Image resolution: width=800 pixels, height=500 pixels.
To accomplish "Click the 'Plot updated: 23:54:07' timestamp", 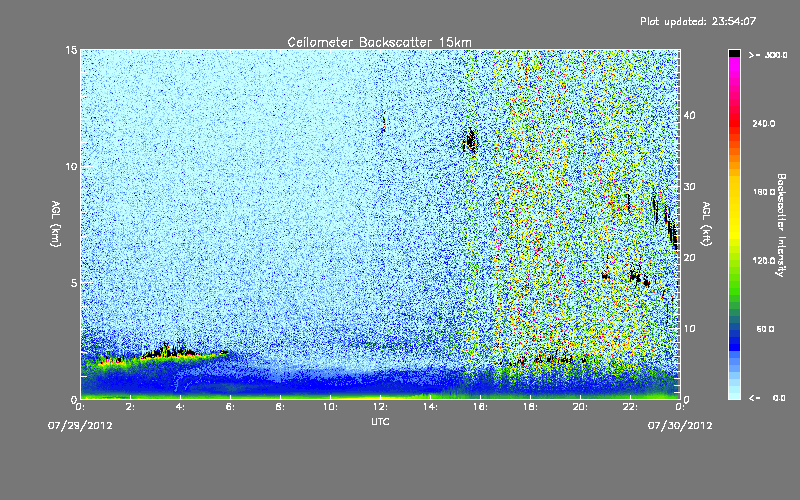I will [x=698, y=21].
